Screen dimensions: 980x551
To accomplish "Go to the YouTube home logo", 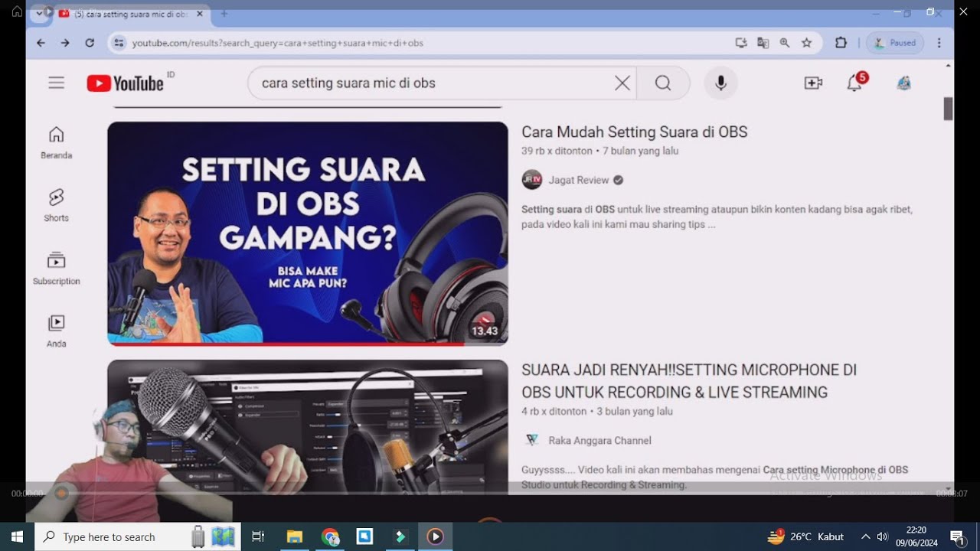I will point(126,83).
